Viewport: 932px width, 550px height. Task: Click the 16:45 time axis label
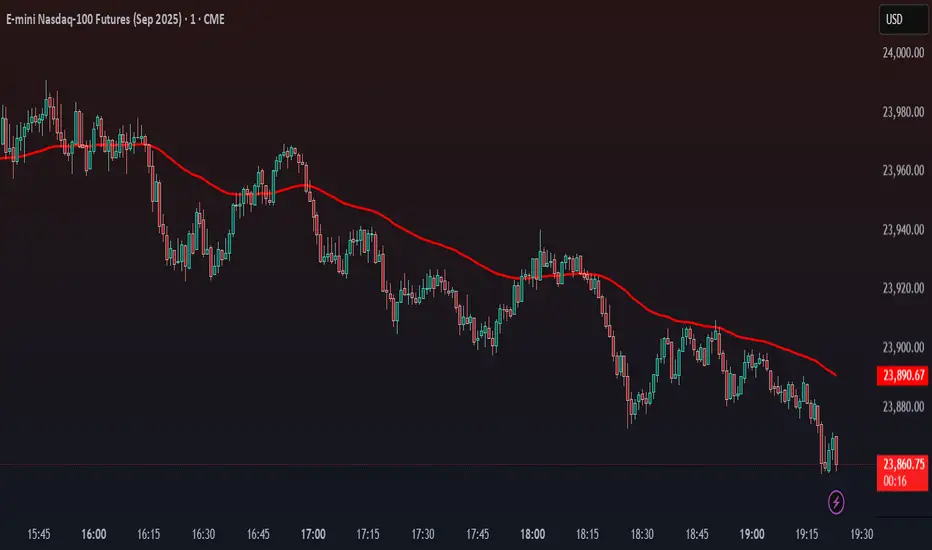[x=258, y=534]
